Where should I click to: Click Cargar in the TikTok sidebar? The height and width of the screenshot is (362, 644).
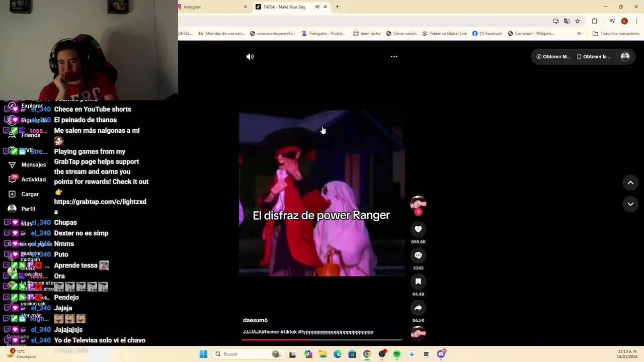(24, 194)
